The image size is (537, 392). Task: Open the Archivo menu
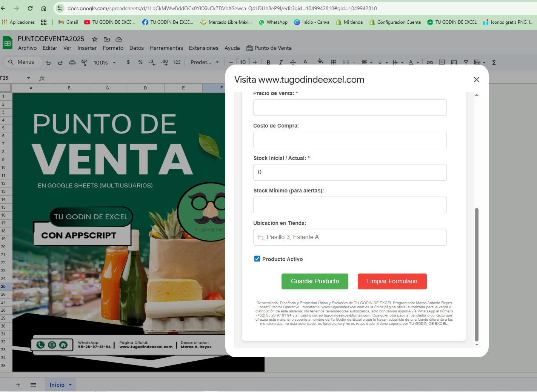(x=27, y=48)
